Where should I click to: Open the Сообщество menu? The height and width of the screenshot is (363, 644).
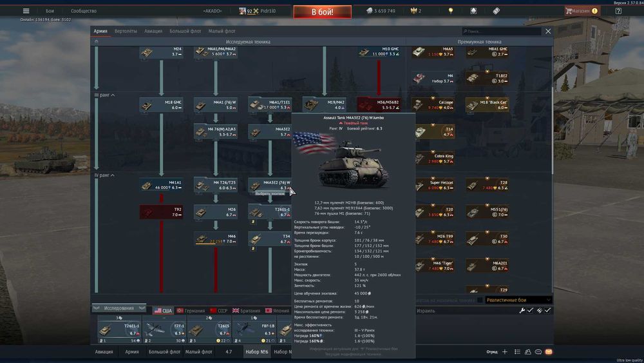coord(83,11)
